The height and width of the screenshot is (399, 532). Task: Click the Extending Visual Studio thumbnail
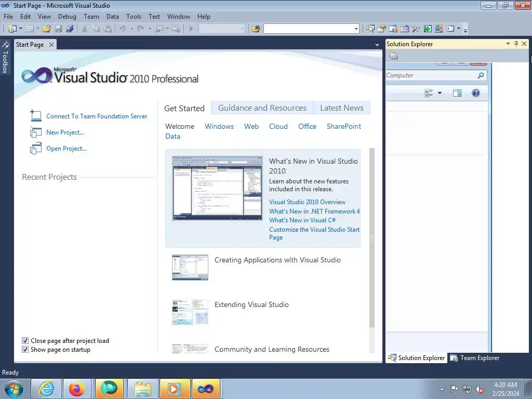(190, 312)
